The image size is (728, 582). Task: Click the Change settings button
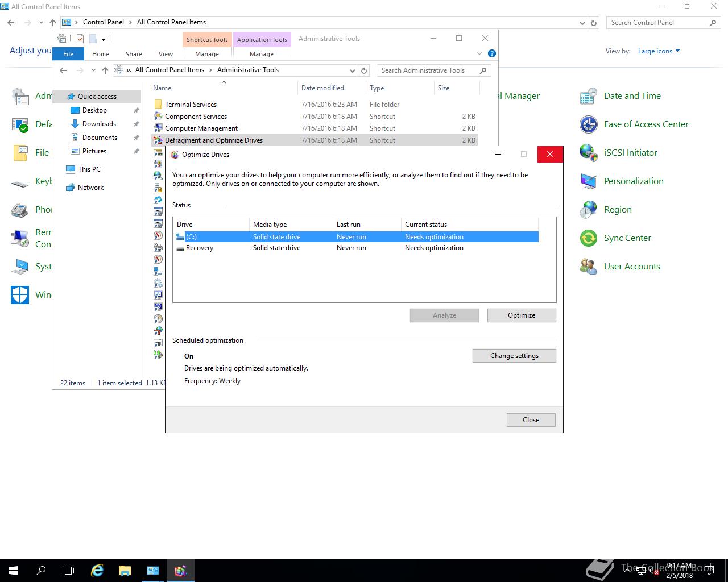click(x=514, y=356)
